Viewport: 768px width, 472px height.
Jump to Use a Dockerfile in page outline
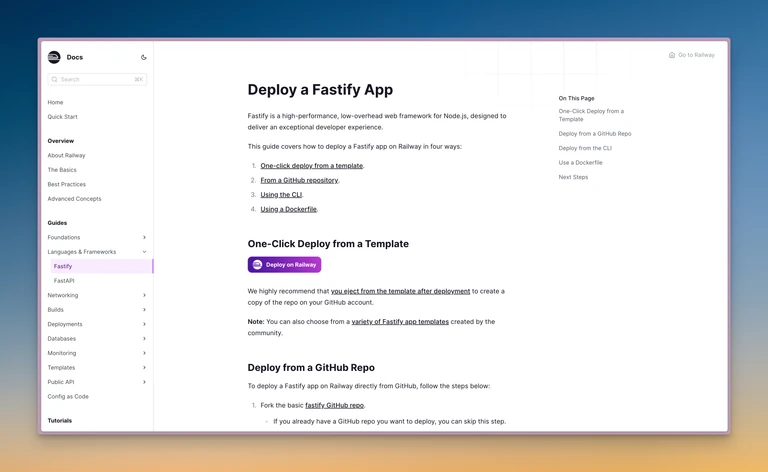click(580, 162)
